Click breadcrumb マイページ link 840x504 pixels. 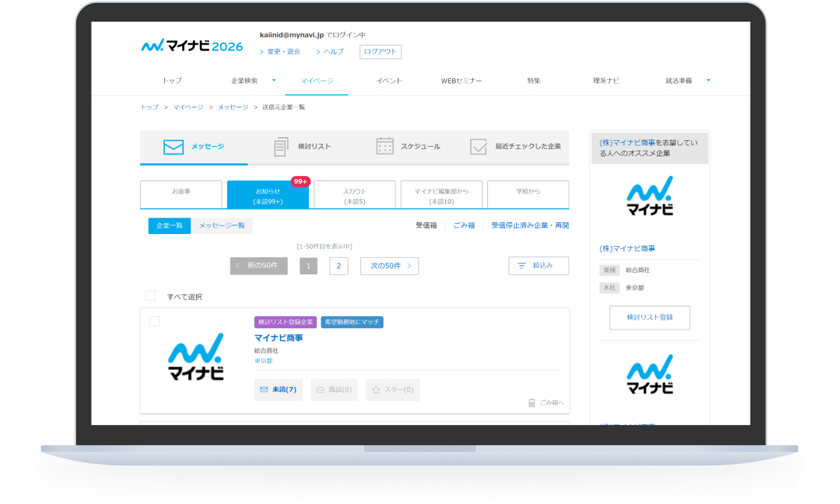pos(188,107)
